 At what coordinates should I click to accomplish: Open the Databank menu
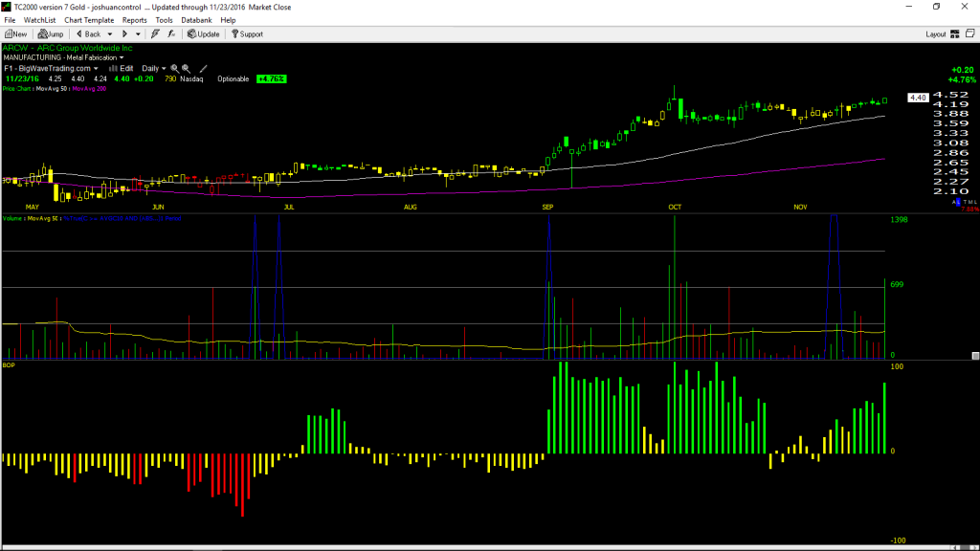pos(196,20)
